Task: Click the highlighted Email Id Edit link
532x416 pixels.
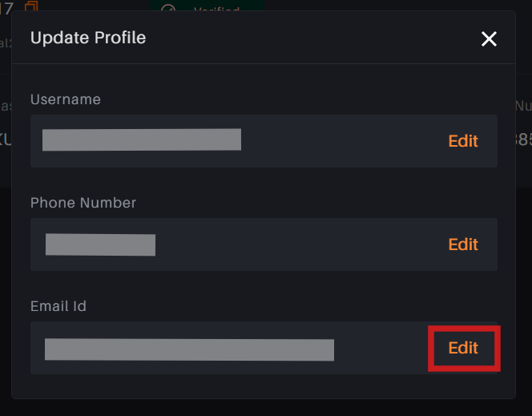Action: pyautogui.click(x=463, y=348)
